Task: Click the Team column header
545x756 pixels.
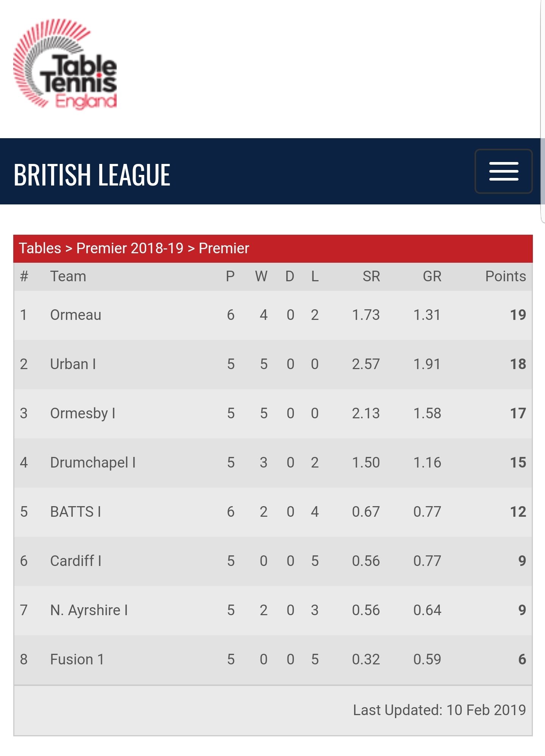Action: pyautogui.click(x=68, y=276)
